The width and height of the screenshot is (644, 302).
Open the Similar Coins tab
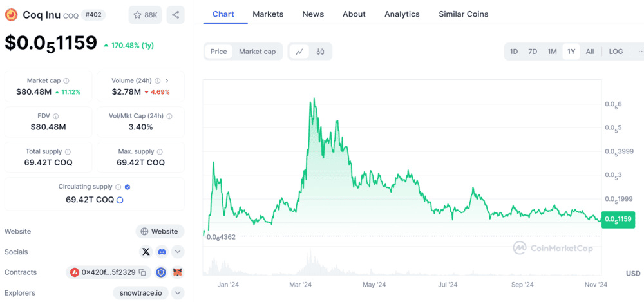tap(463, 14)
